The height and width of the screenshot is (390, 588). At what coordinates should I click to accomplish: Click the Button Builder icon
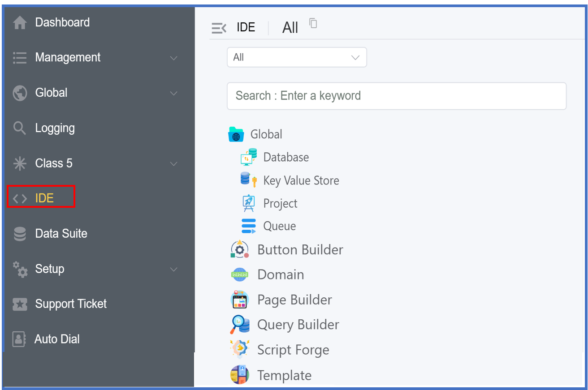click(x=239, y=249)
